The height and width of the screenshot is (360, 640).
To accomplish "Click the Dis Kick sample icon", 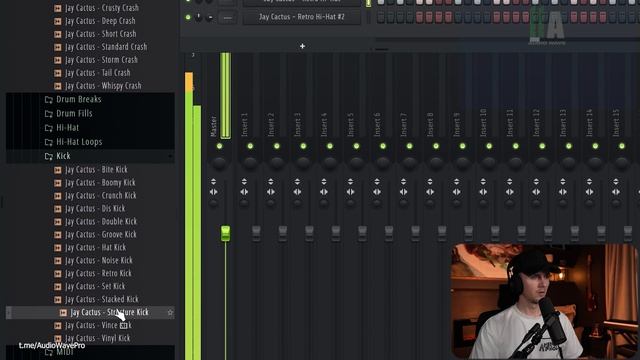I will 58,209.
